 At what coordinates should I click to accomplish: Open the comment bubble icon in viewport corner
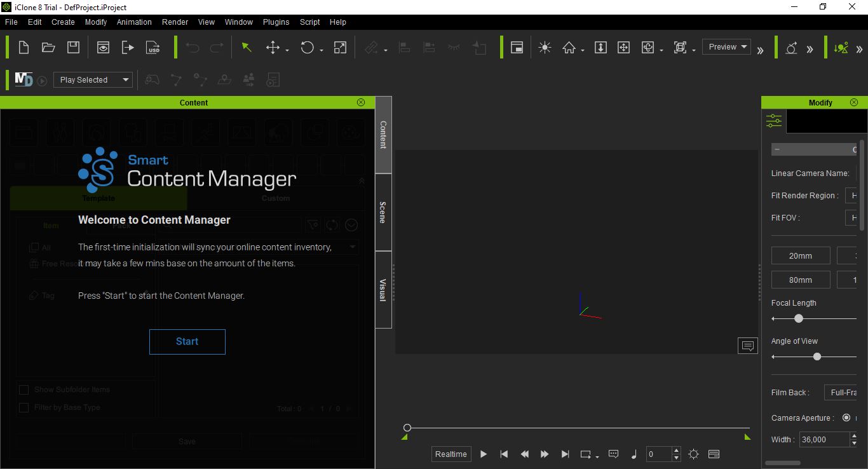(748, 346)
